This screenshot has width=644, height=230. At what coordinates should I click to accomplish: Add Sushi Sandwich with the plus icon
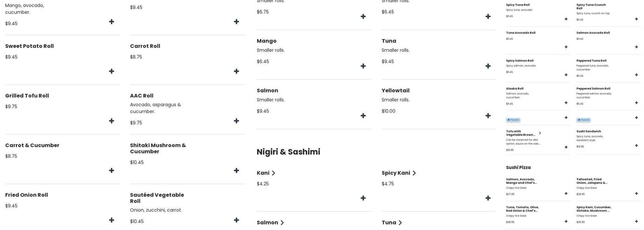click(x=637, y=146)
